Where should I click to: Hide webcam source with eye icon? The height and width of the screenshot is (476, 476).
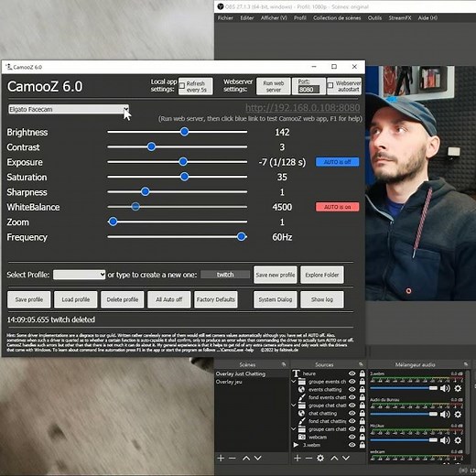[352, 437]
